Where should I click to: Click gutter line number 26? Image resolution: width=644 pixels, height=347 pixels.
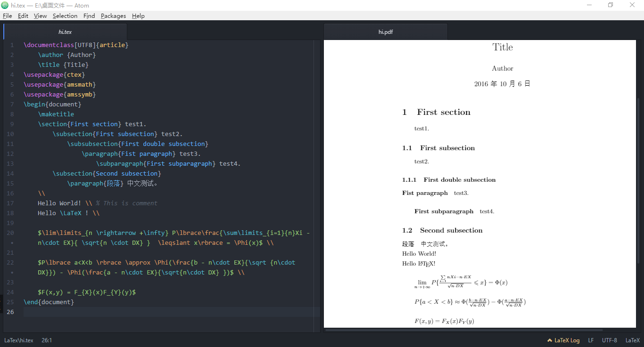click(11, 312)
